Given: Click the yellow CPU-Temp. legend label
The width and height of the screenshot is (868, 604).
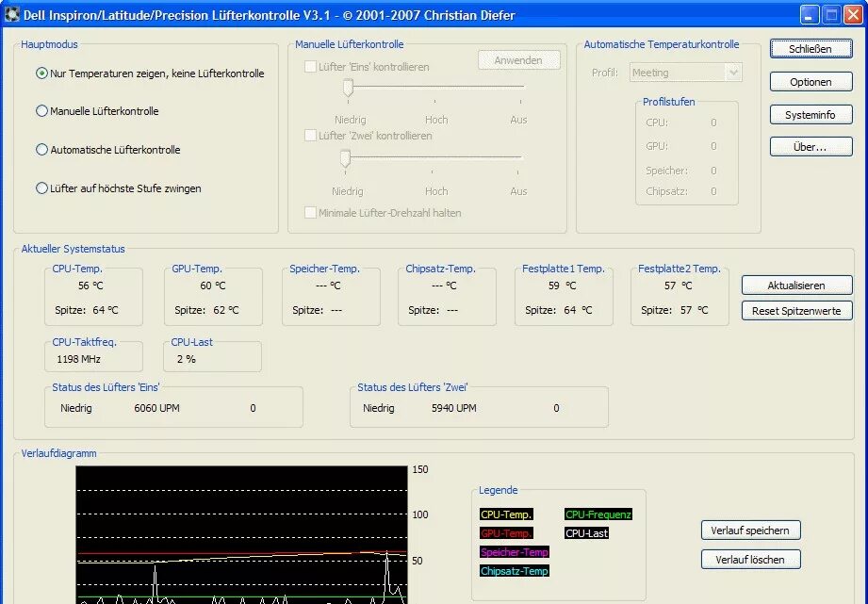Looking at the screenshot, I should click(x=506, y=514).
